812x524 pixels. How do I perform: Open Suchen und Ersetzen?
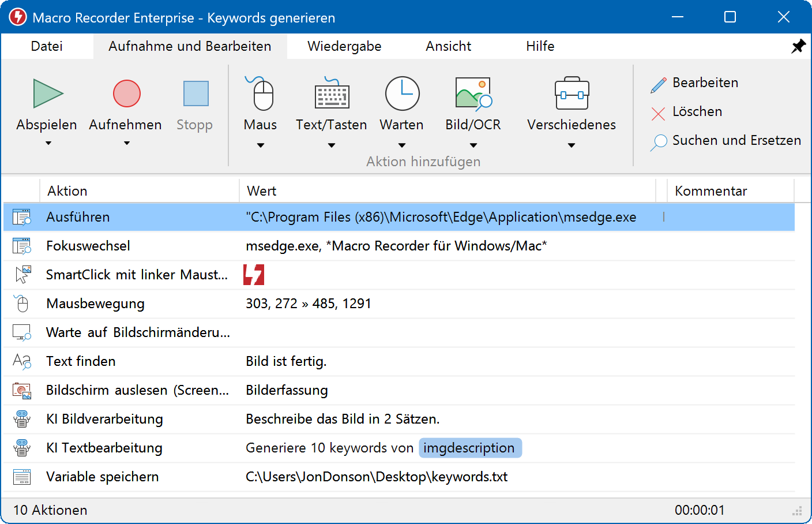726,141
